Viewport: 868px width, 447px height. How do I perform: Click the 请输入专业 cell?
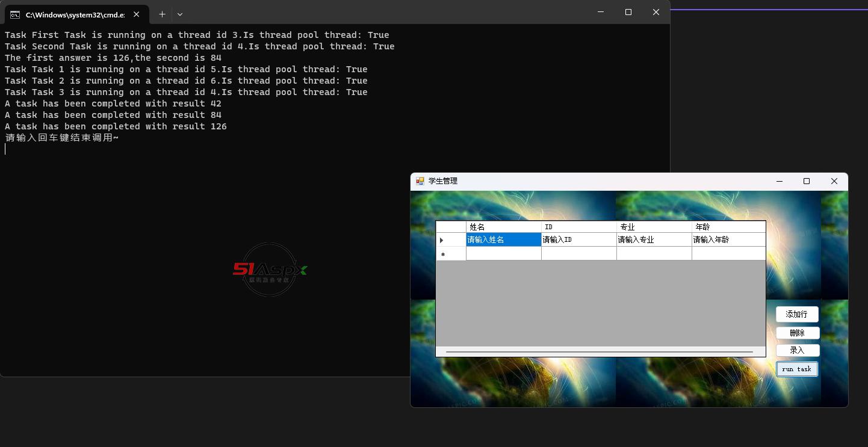[654, 240]
